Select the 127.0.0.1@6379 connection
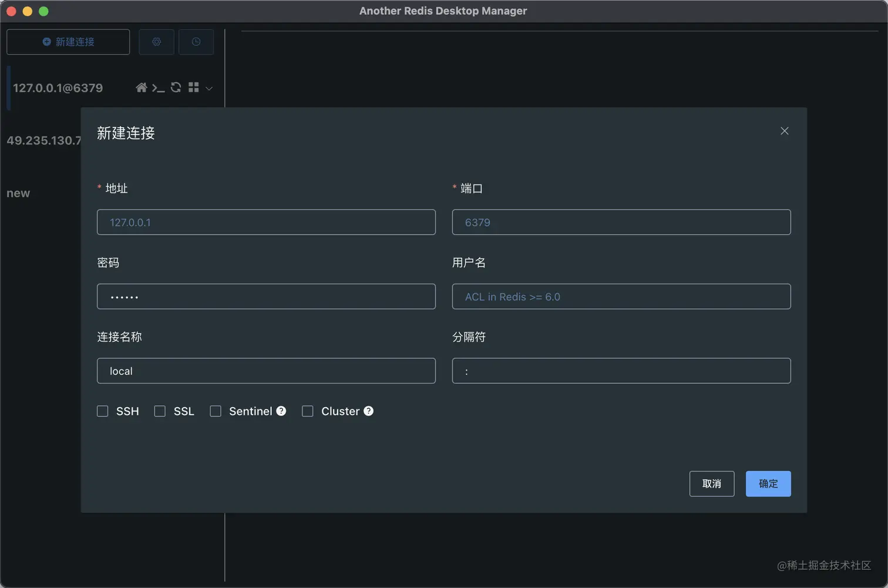888x588 pixels. 58,88
